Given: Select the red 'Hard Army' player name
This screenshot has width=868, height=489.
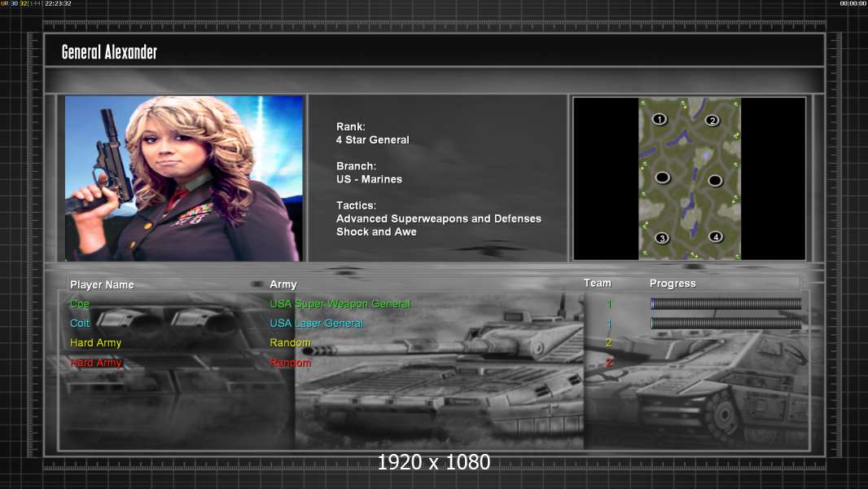Looking at the screenshot, I should click(x=96, y=363).
